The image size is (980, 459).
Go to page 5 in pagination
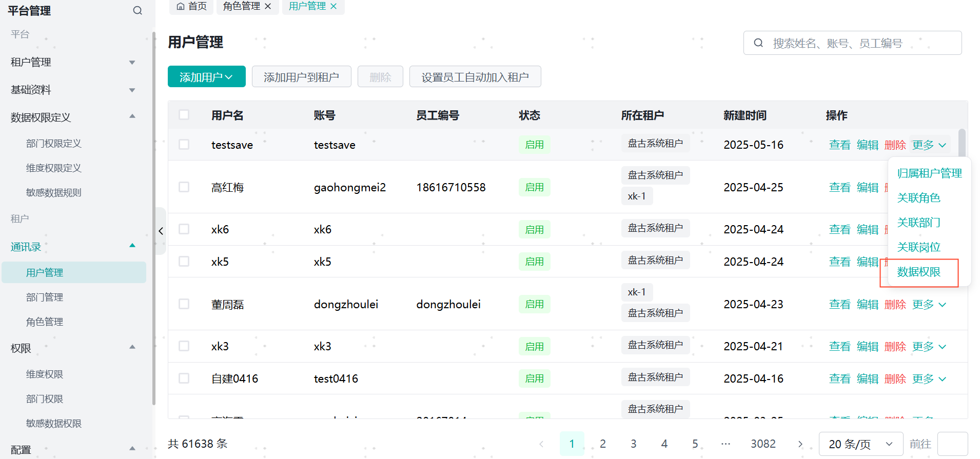pyautogui.click(x=695, y=444)
